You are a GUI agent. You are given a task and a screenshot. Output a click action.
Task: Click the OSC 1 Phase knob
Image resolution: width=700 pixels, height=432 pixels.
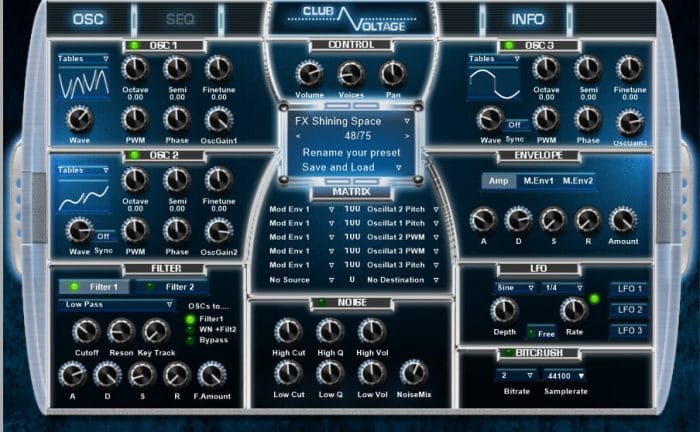coord(177,119)
